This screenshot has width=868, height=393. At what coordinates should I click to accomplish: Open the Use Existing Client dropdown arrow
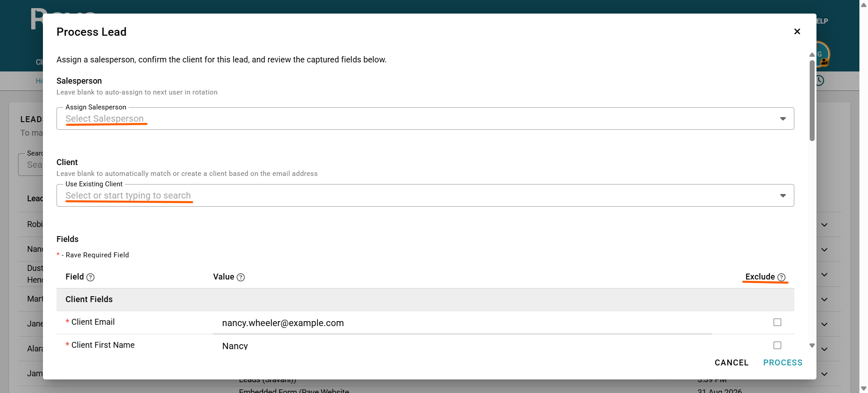(783, 196)
